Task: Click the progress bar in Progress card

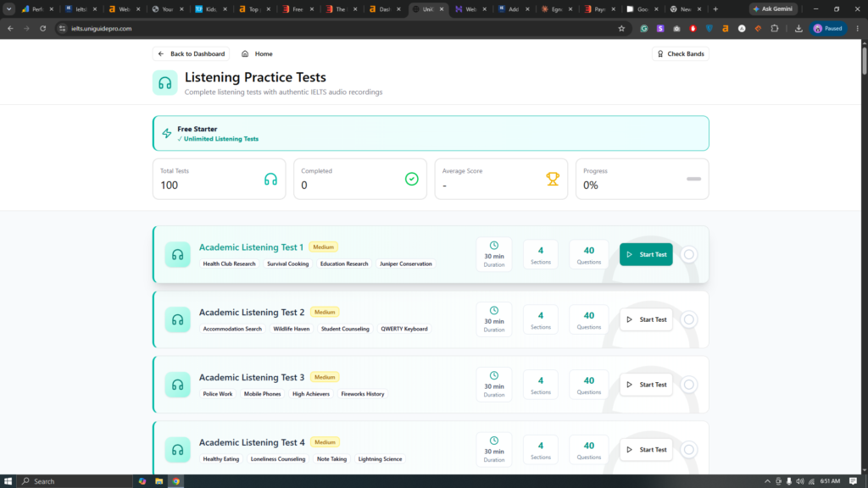Action: pyautogui.click(x=693, y=179)
